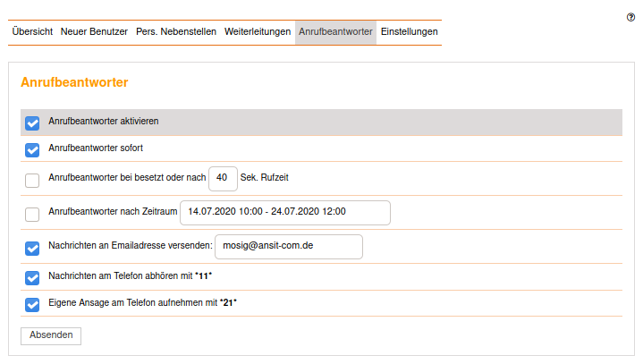The image size is (643, 364).
Task: Go to Pers. Nebenstellen tab
Action: pos(176,32)
